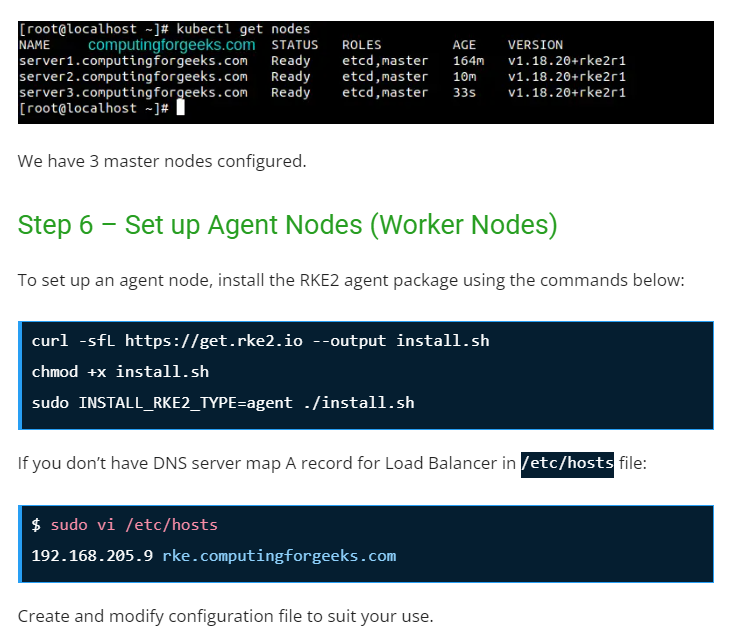Click the 'To set up an agent node' paragraph
The image size is (736, 637).
tap(350, 280)
